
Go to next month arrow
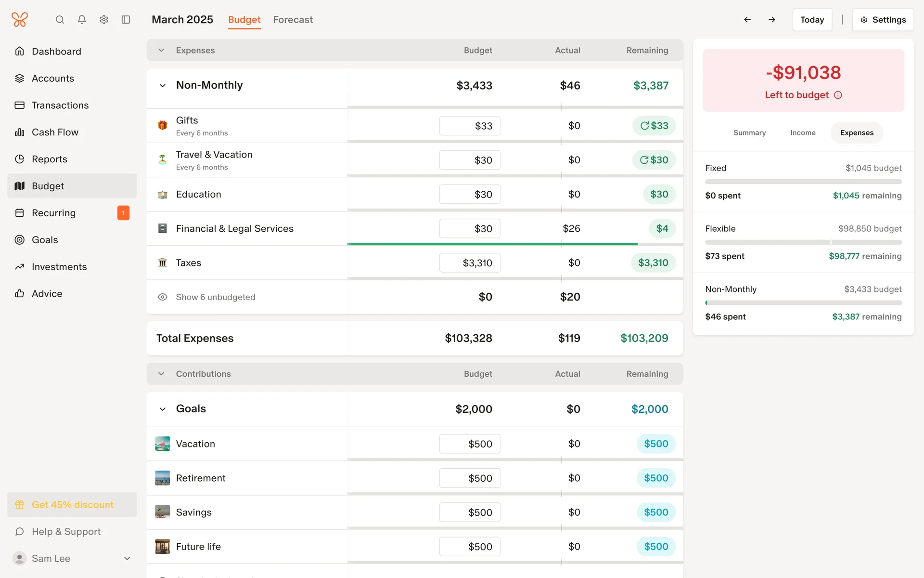click(772, 20)
